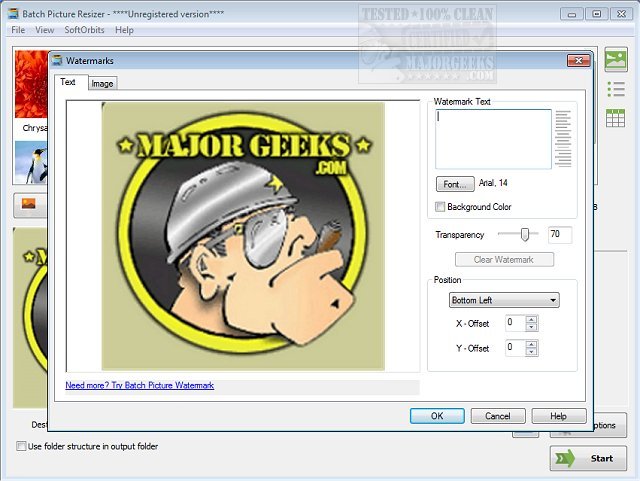Click the Font... button
The width and height of the screenshot is (640, 481).
tap(455, 184)
